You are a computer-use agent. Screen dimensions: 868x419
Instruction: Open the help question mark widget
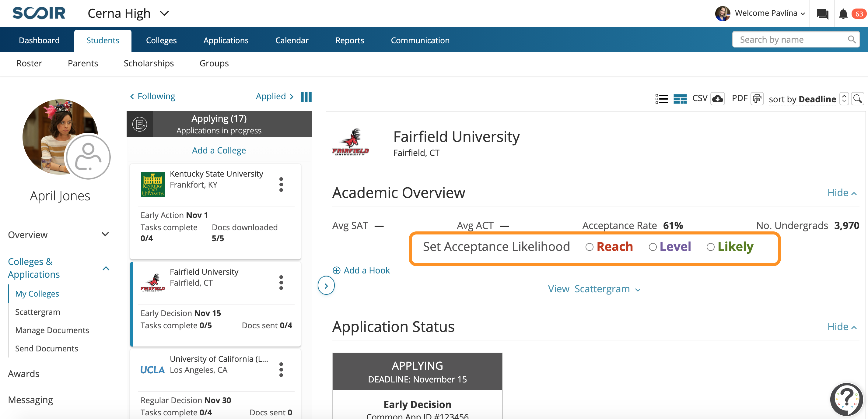point(846,399)
